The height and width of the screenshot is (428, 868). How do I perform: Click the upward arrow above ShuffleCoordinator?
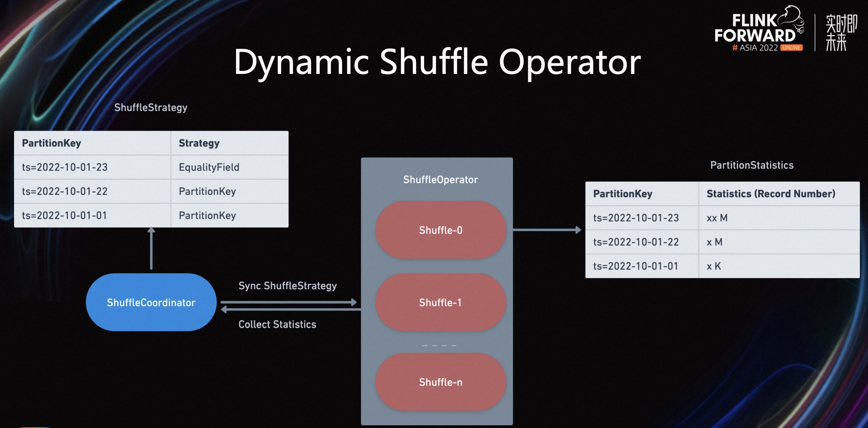tap(151, 248)
